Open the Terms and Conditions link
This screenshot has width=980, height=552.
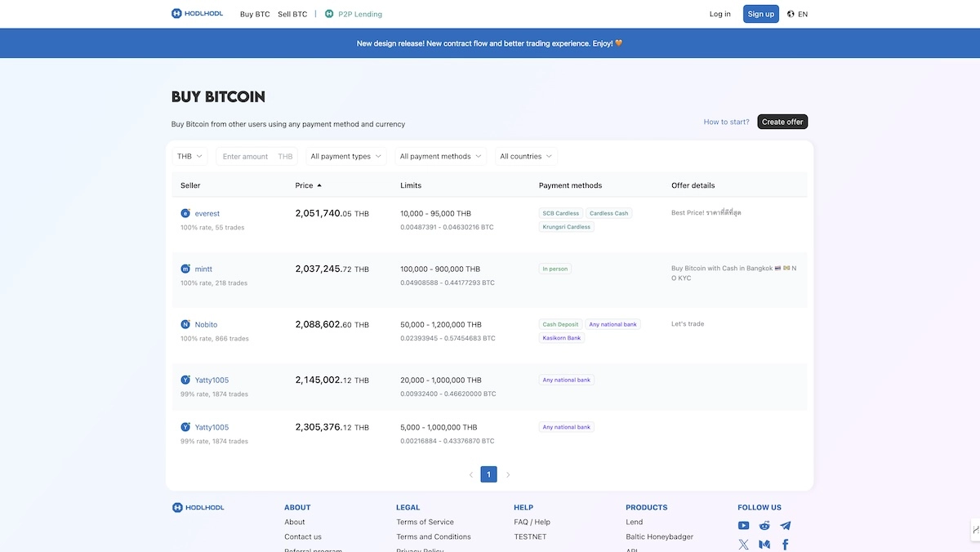click(434, 536)
